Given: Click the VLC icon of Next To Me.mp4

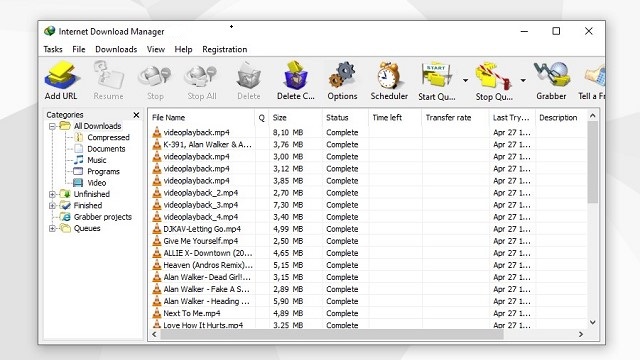Looking at the screenshot, I should [157, 313].
